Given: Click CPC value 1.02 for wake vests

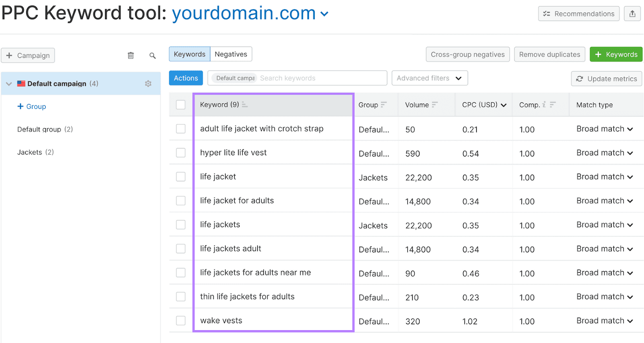Looking at the screenshot, I should (470, 322).
